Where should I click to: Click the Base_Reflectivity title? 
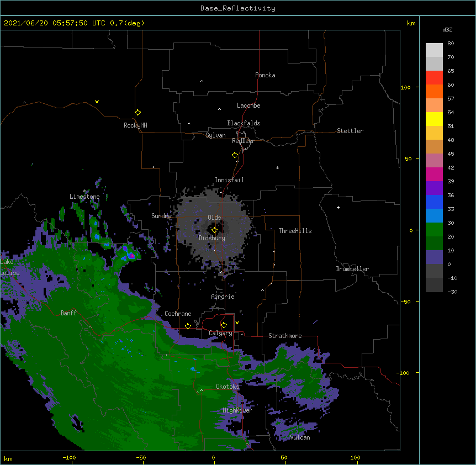pyautogui.click(x=238, y=8)
